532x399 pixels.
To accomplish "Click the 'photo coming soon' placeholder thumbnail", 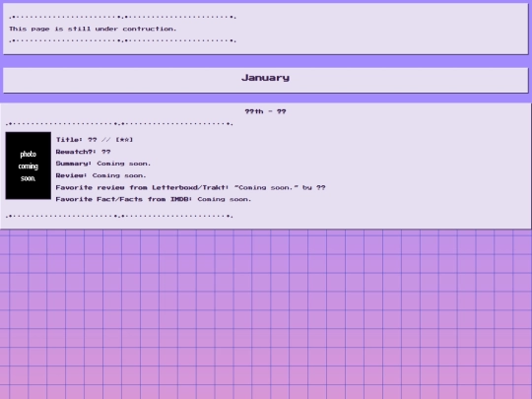I will point(29,166).
